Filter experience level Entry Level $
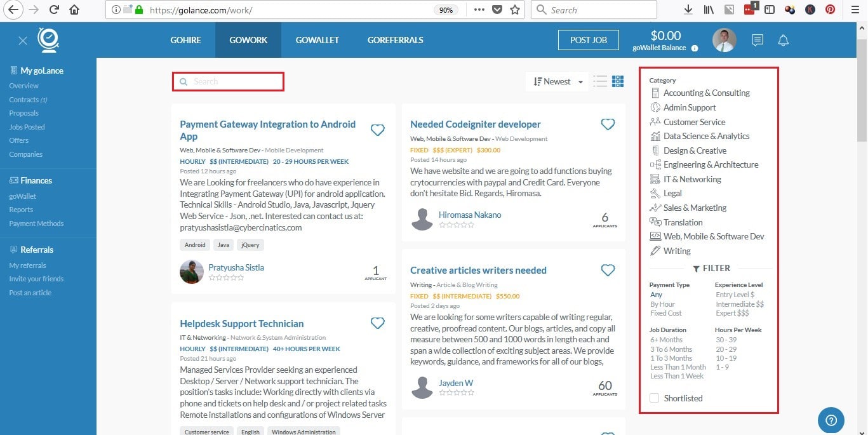This screenshot has height=435, width=868. pyautogui.click(x=735, y=295)
